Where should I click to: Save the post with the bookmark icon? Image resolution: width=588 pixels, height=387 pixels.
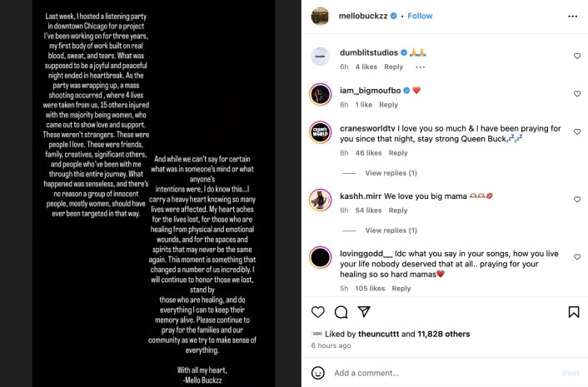click(574, 312)
